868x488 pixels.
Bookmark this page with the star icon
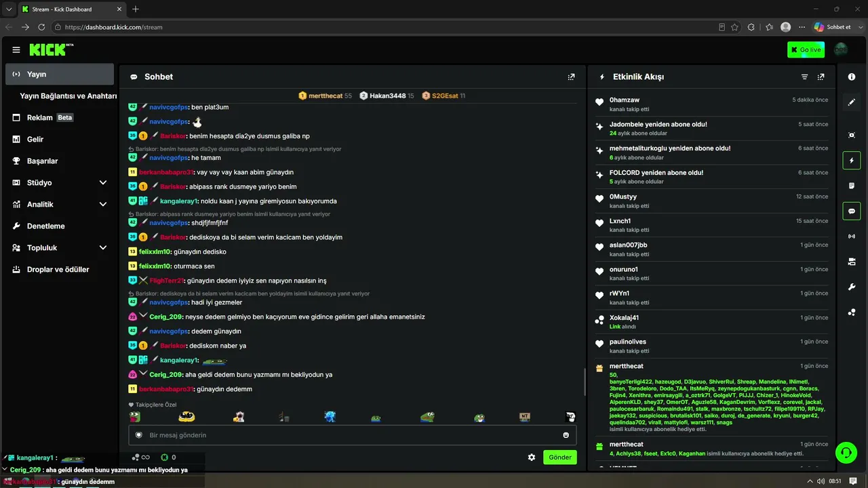tap(734, 27)
